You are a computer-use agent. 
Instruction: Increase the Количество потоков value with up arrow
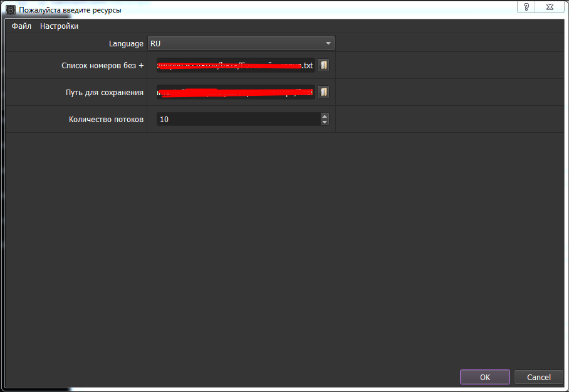pyautogui.click(x=324, y=116)
